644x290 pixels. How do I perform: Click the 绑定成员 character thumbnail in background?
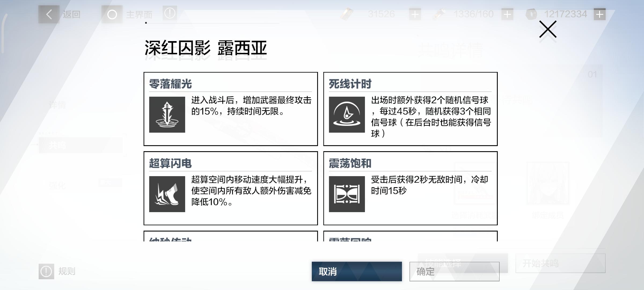point(548,183)
